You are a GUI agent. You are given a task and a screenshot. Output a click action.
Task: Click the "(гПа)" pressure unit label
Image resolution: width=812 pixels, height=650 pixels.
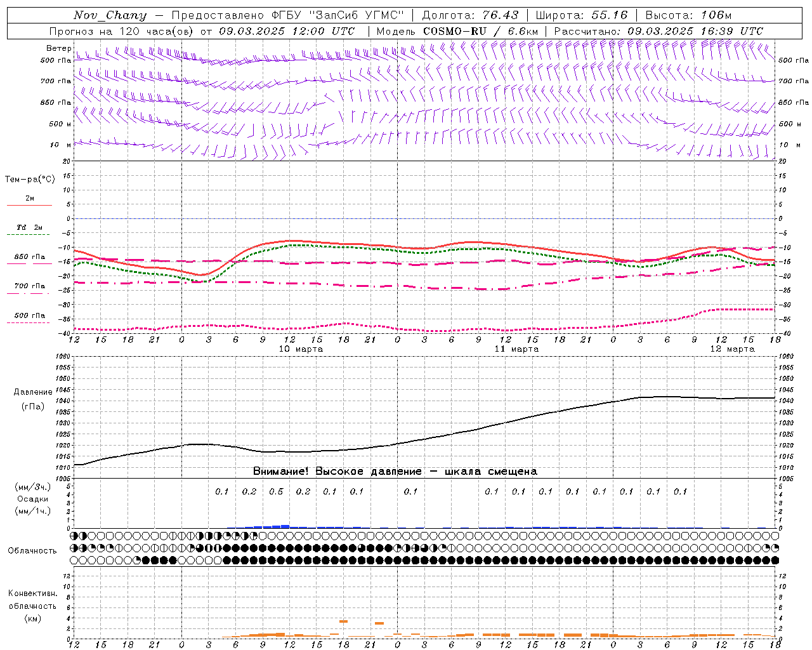(x=33, y=406)
